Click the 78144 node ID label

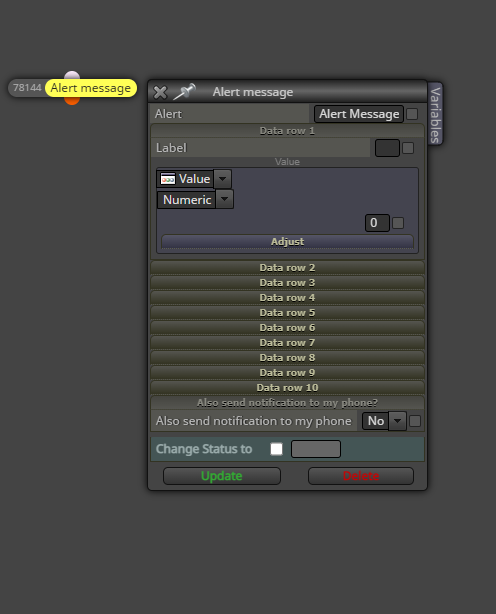pyautogui.click(x=27, y=87)
